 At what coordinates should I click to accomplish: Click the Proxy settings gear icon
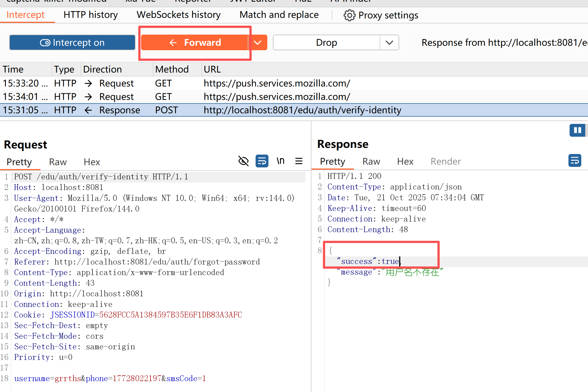point(349,15)
